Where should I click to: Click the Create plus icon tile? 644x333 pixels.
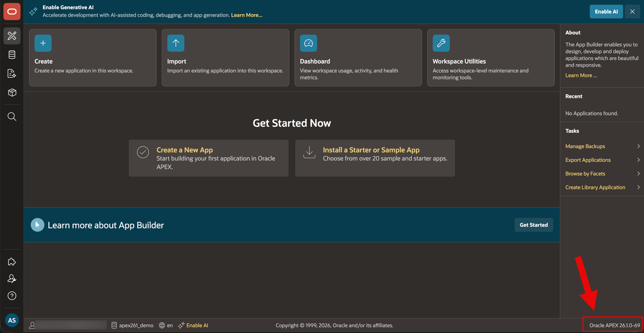click(x=43, y=43)
